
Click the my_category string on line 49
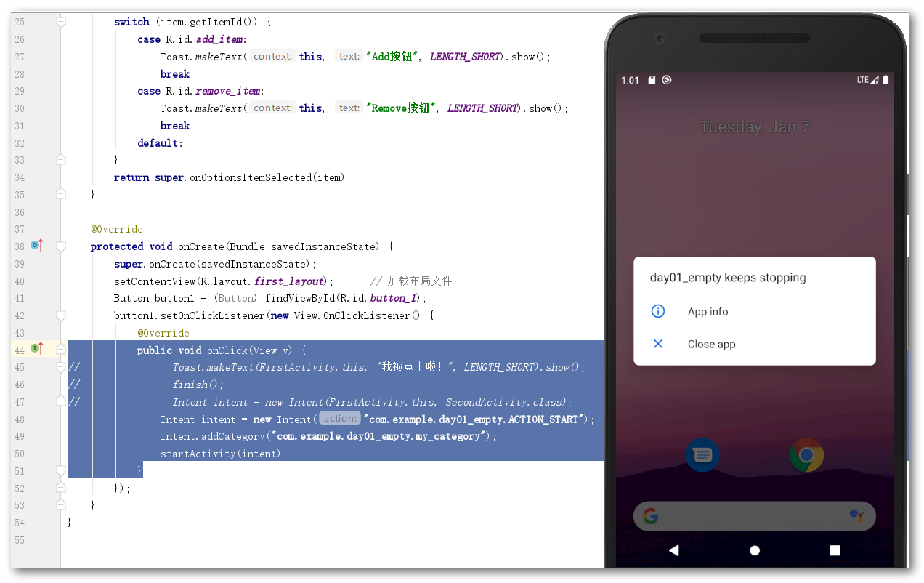point(378,436)
